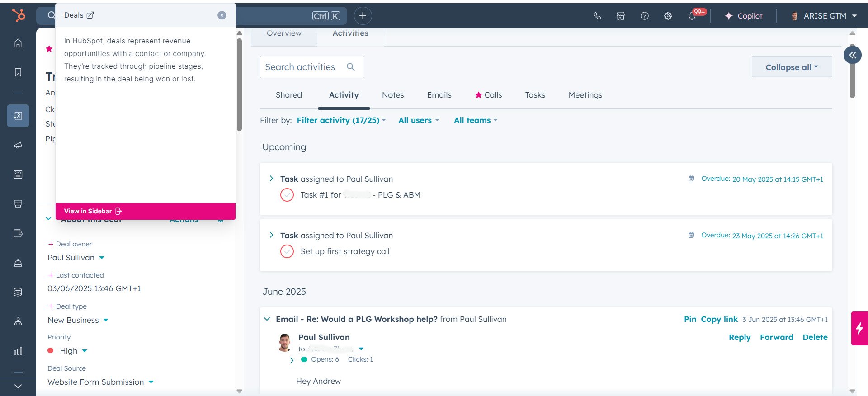Click calendar icon beside 23 May overdue date

[691, 235]
